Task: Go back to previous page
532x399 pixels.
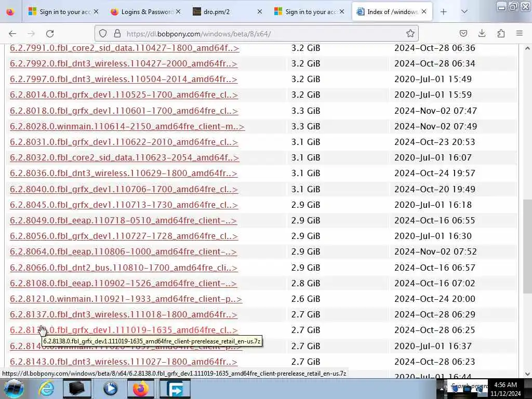Action: (x=12, y=34)
